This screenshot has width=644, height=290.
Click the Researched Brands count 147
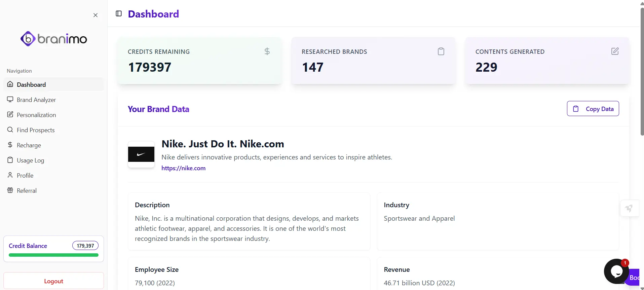(312, 67)
